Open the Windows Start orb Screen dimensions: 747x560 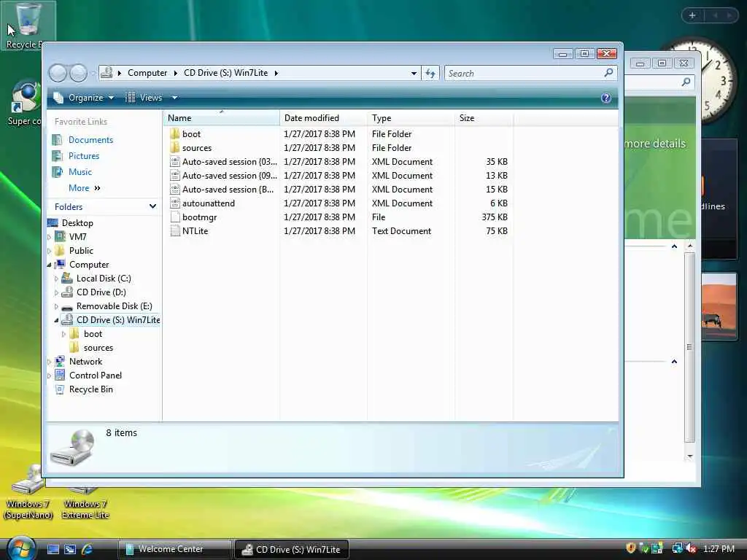(21, 548)
